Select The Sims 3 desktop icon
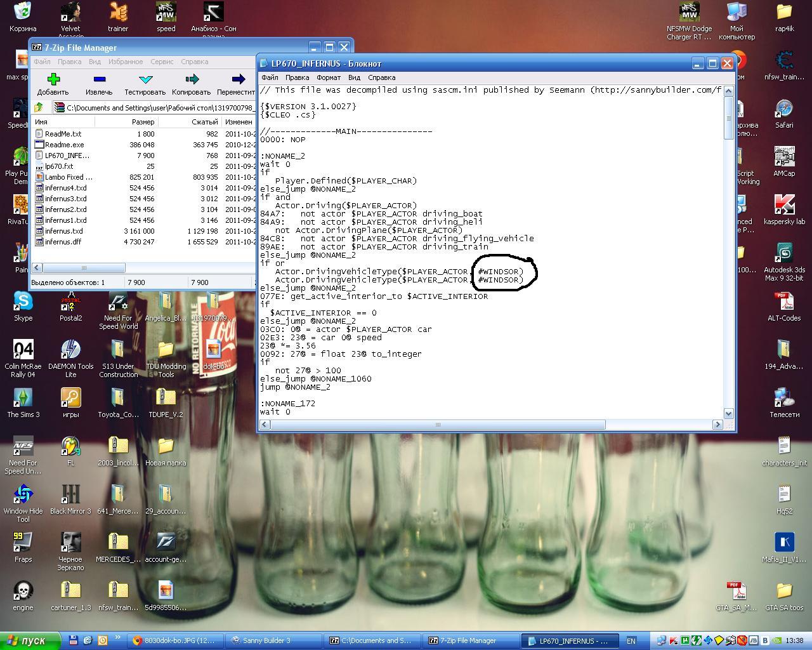 [x=23, y=402]
